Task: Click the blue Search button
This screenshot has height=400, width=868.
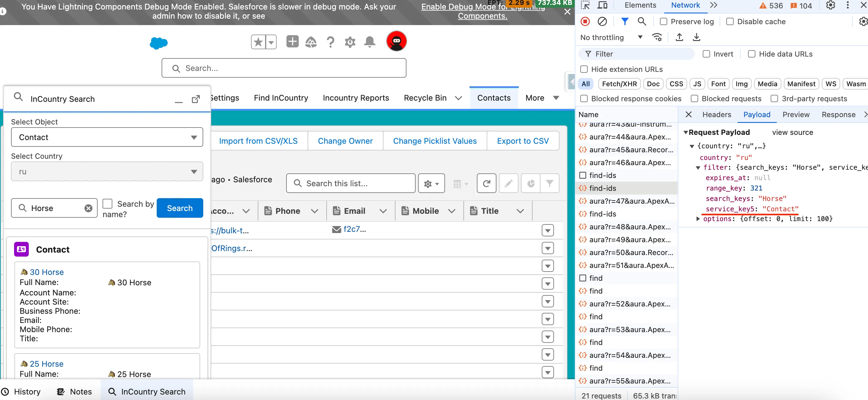Action: (x=180, y=208)
